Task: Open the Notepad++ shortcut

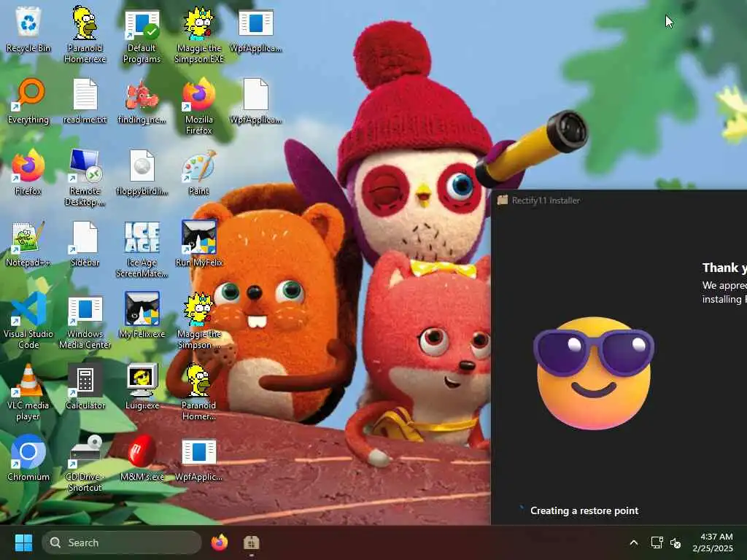Action: pos(28,244)
